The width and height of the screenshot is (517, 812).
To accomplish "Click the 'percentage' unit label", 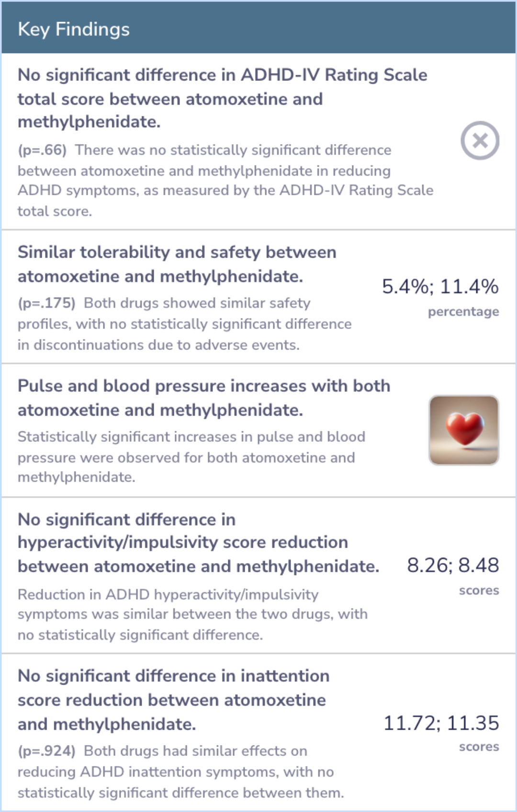I will [463, 312].
